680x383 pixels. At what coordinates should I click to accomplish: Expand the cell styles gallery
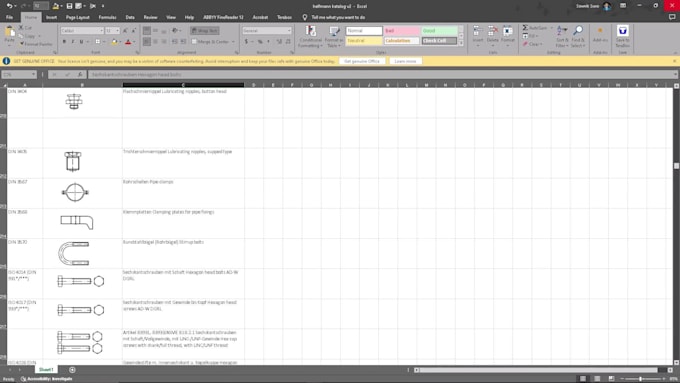click(x=461, y=43)
